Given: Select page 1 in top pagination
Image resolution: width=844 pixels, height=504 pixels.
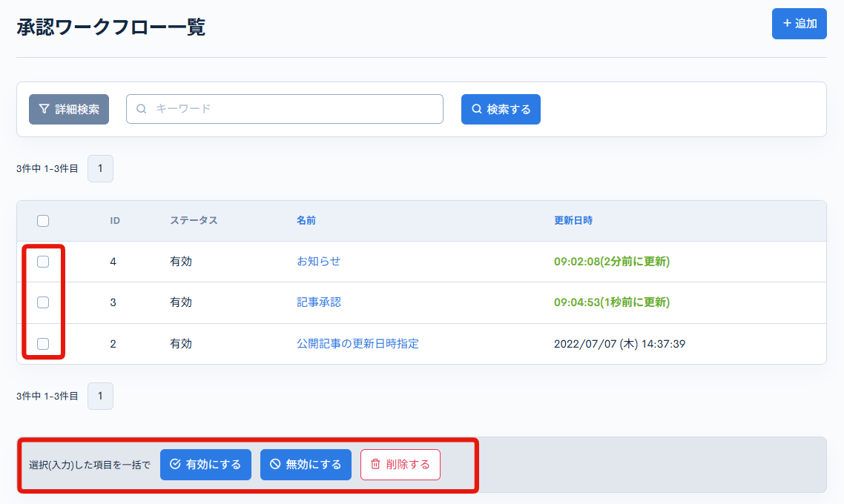Looking at the screenshot, I should tap(100, 168).
